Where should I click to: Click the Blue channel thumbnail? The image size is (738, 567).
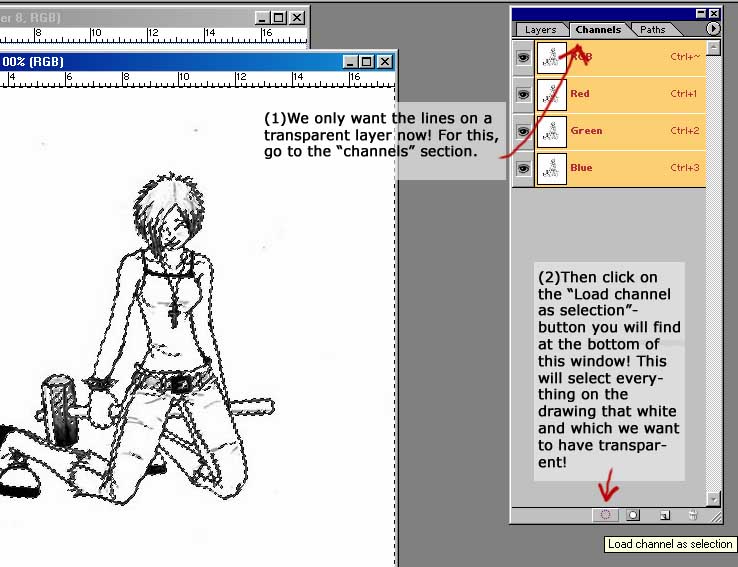coord(552,168)
